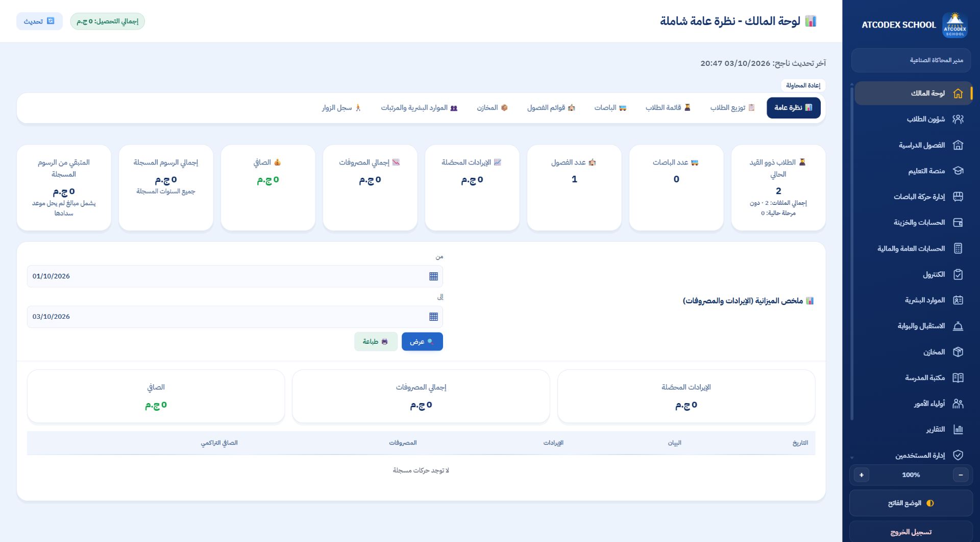Image resolution: width=980 pixels, height=542 pixels.
Task: Click the Date (التاريخ) column header
Action: [x=800, y=443]
